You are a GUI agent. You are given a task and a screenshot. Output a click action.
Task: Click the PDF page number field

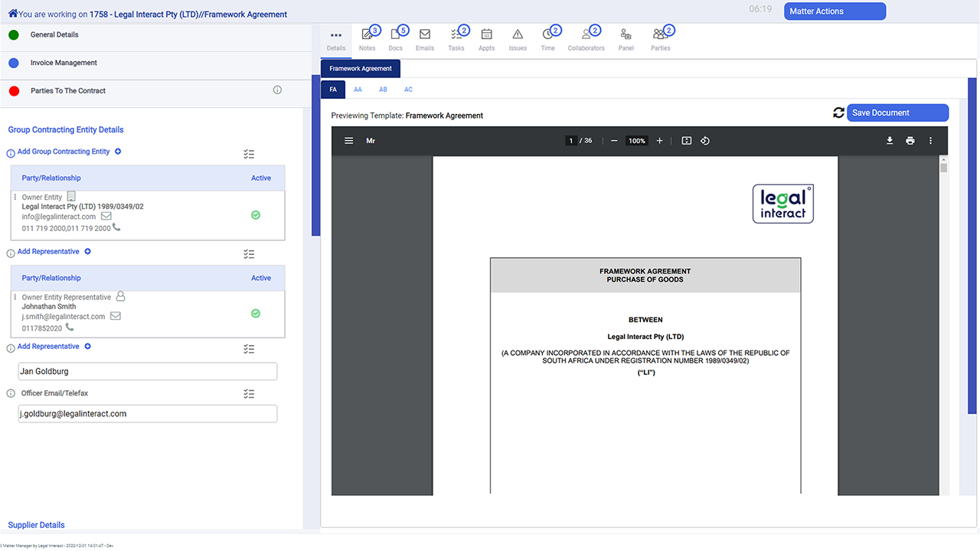point(570,141)
